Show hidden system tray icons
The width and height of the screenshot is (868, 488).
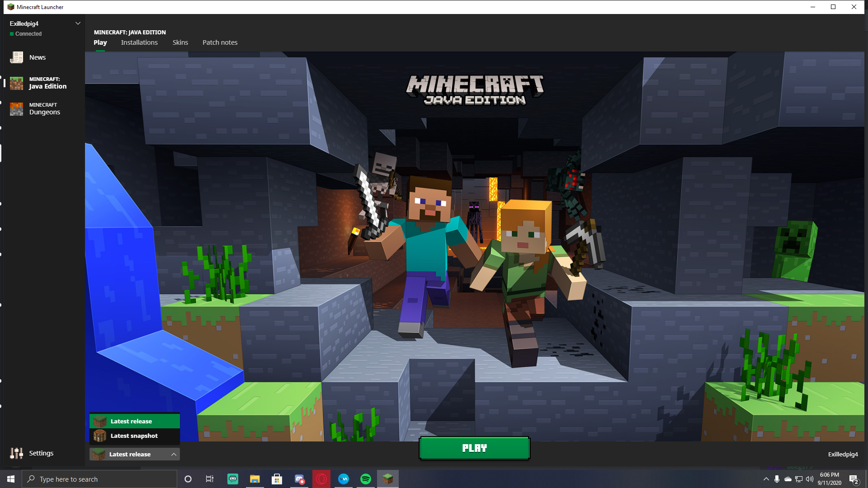(x=766, y=479)
